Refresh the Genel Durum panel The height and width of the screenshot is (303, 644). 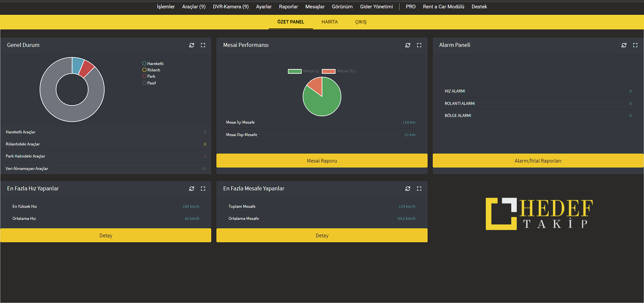(x=192, y=45)
